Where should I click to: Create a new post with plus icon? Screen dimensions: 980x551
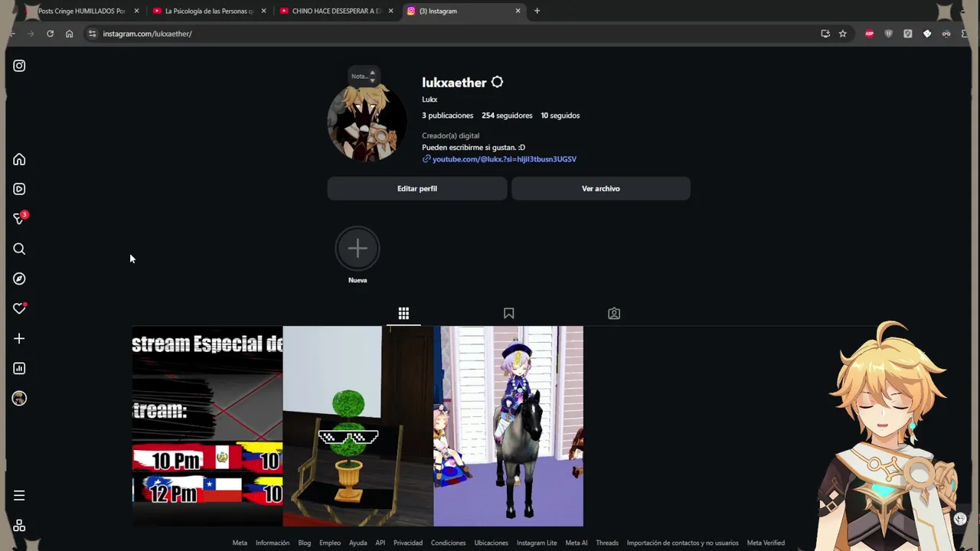tap(19, 338)
